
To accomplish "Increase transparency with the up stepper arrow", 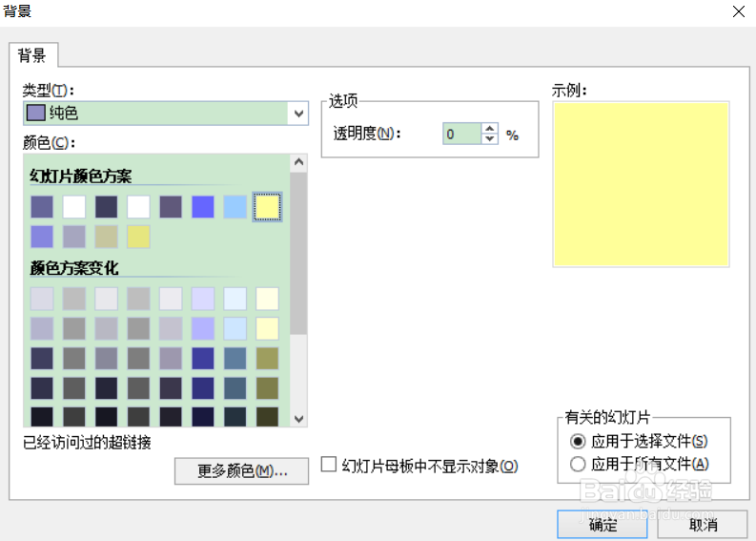I will [490, 129].
